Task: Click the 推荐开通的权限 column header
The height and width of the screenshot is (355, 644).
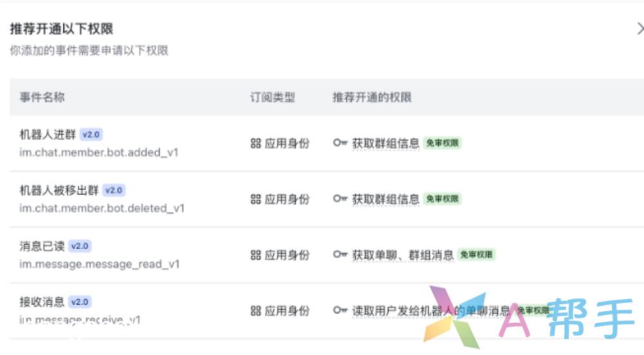Action: point(372,98)
